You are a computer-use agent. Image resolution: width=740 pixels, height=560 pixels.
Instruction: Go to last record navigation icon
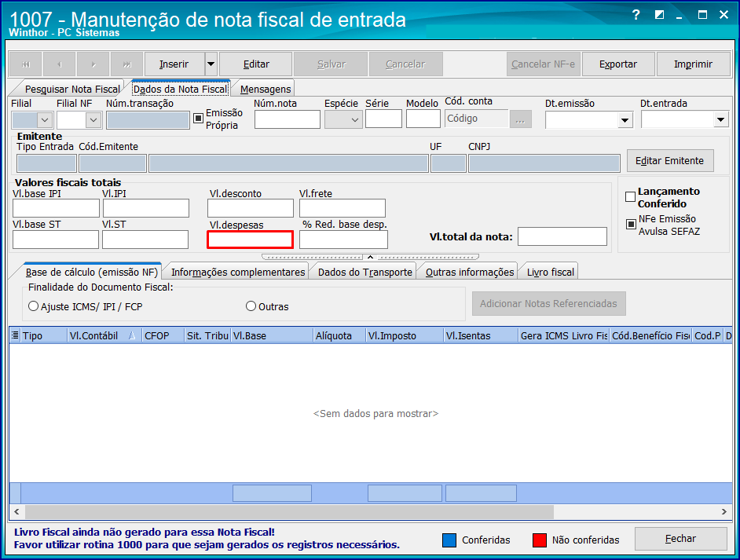127,64
